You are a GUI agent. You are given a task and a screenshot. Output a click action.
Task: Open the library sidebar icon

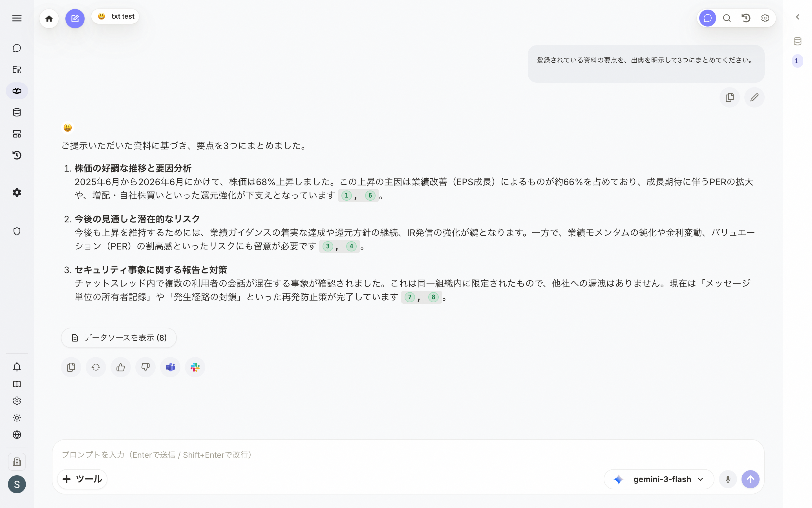17,69
